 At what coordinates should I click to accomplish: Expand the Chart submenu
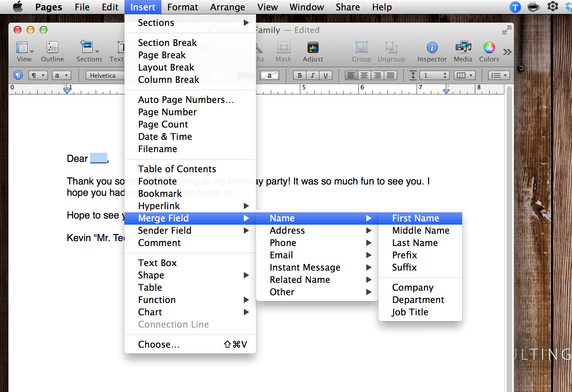click(x=190, y=312)
